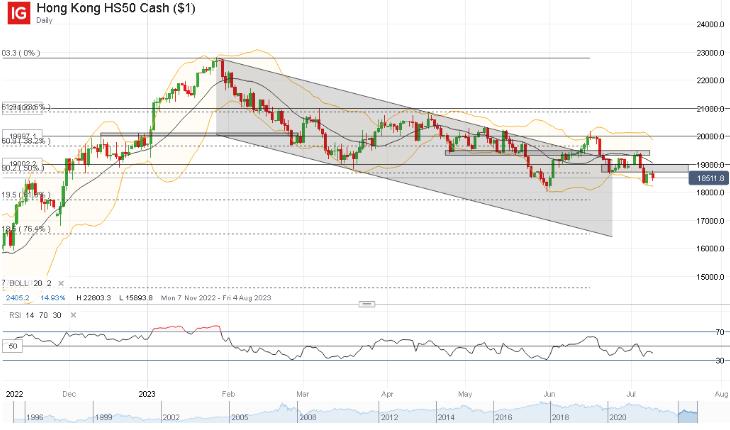Remove the BOLL indicator with its X

click(61, 283)
